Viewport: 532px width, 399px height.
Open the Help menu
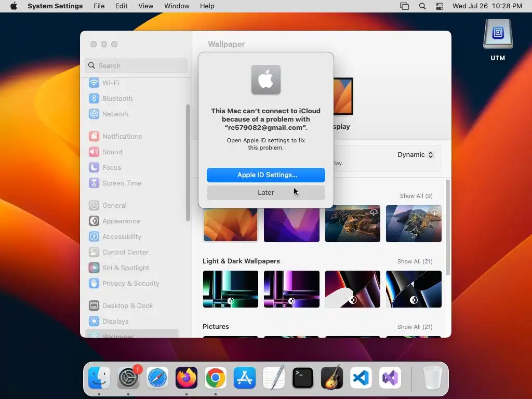[207, 6]
